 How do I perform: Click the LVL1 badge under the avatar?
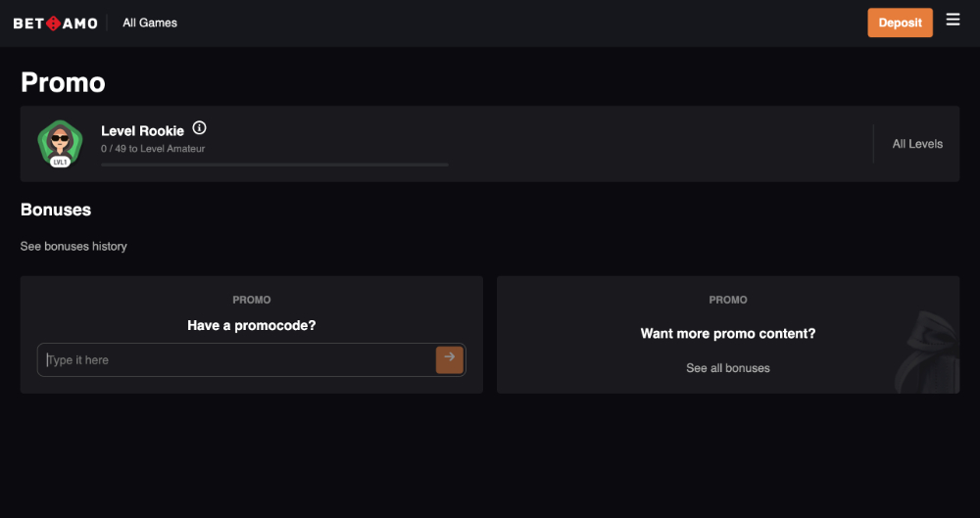(60, 162)
